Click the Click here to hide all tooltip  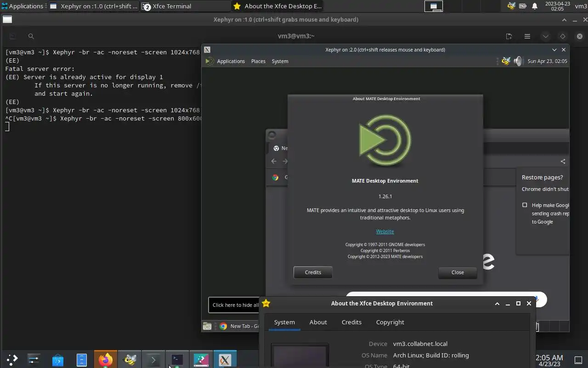tap(235, 305)
